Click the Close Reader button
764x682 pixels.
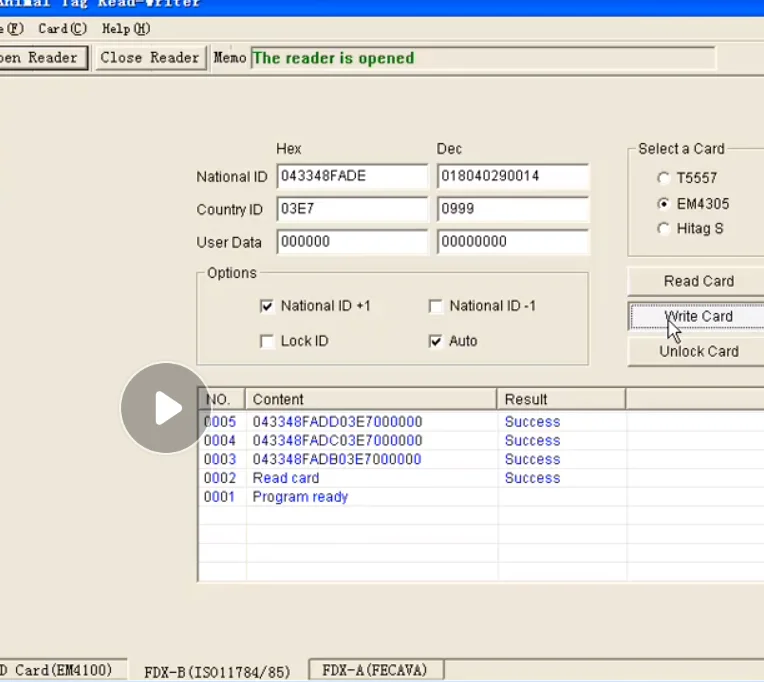(x=150, y=58)
